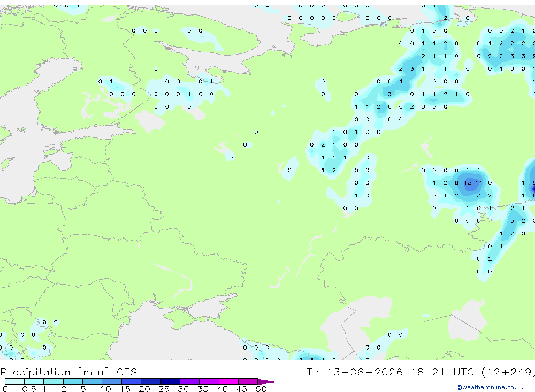The image size is (535, 392).
Task: Click the "35" legend label
Action: point(203,389)
